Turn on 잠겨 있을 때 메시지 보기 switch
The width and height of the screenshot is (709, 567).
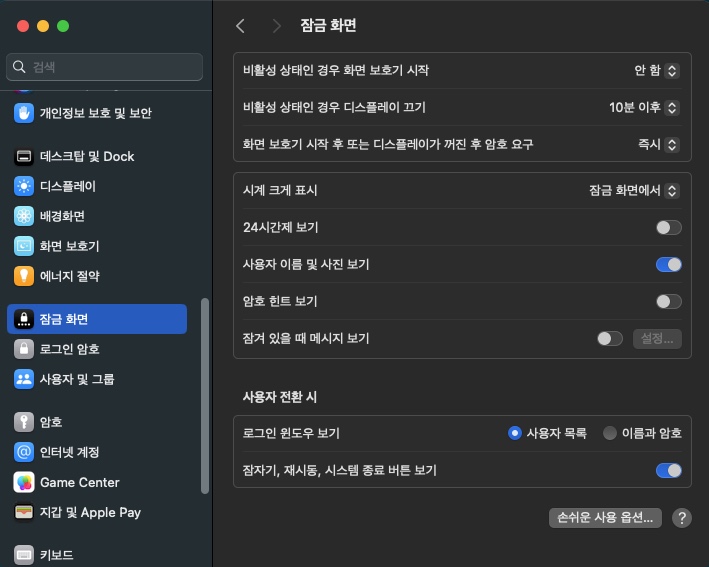(x=610, y=338)
